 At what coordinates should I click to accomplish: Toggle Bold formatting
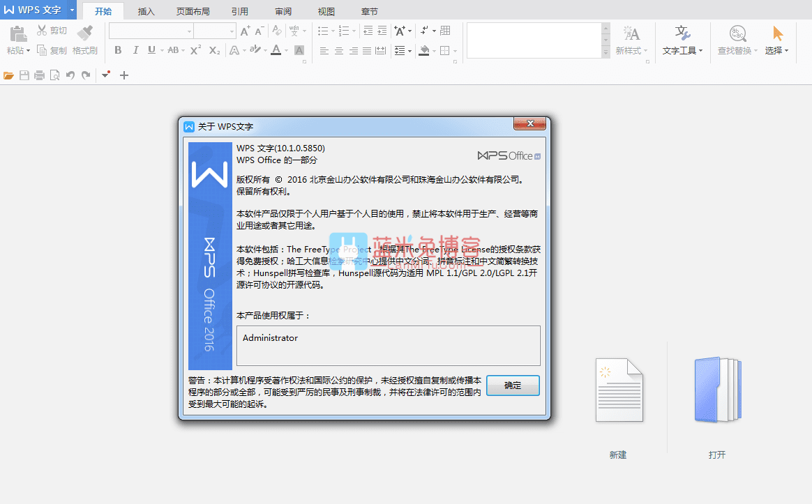pyautogui.click(x=118, y=50)
